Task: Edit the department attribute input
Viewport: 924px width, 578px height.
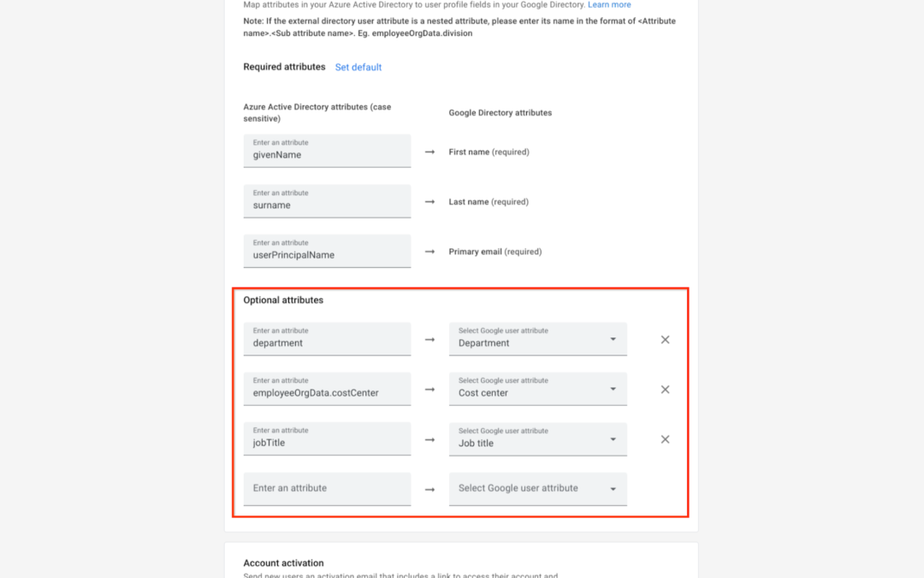Action: (x=327, y=338)
